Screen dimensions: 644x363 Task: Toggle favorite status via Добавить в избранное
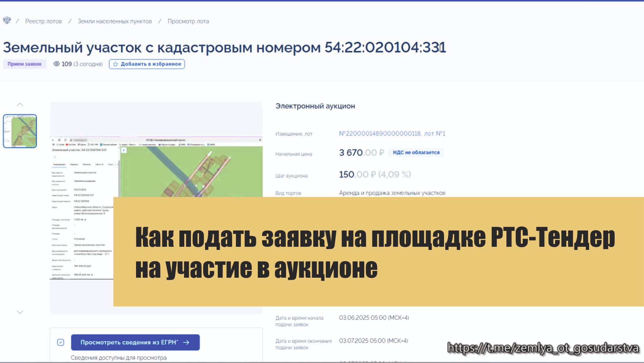(147, 64)
